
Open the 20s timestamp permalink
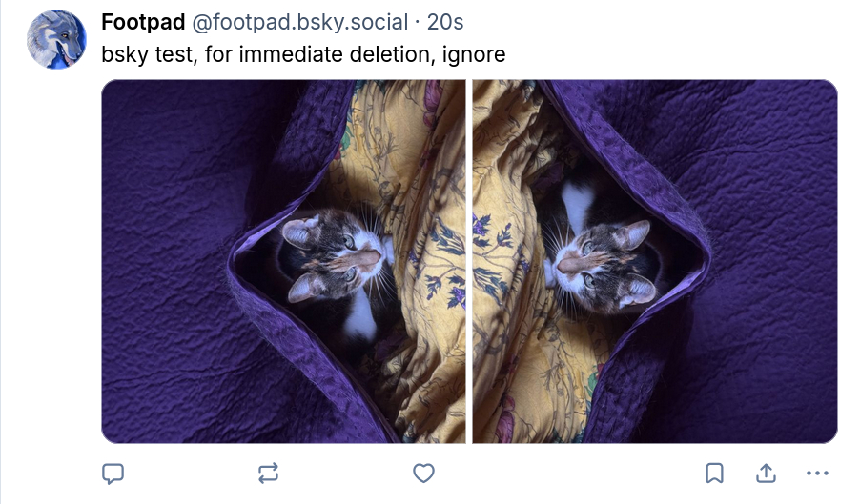click(445, 22)
